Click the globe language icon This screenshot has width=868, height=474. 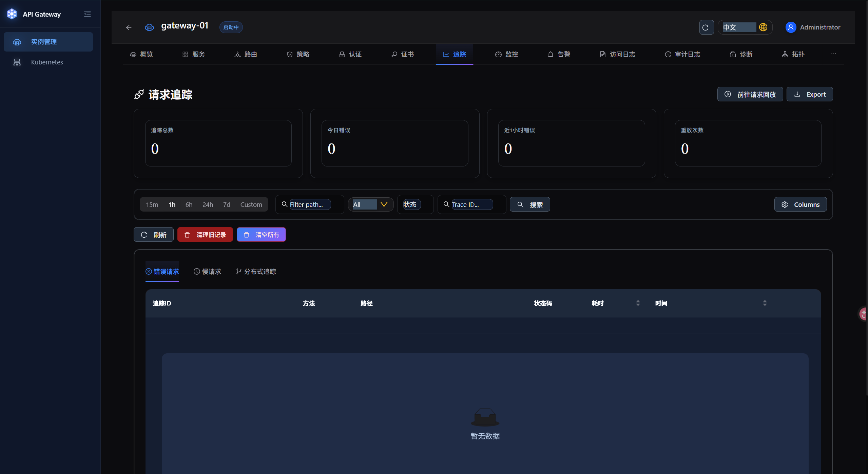(763, 27)
